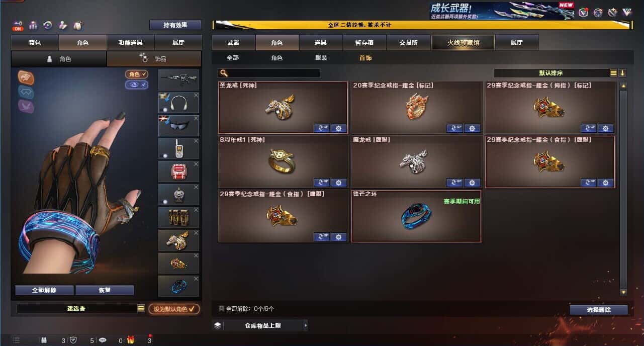Image resolution: width=644 pixels, height=346 pixels.
Task: Expand the 仓库物品上限 arrow
Action: point(305,325)
